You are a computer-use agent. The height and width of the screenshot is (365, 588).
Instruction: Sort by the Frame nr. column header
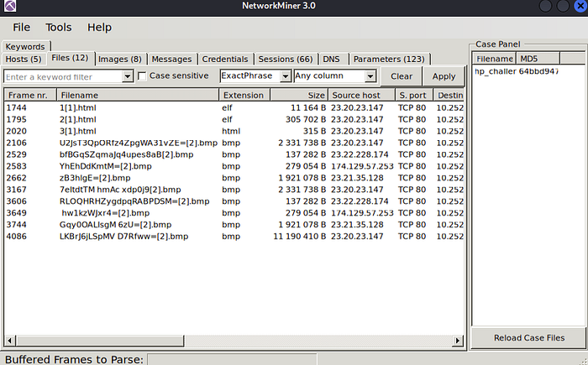30,95
